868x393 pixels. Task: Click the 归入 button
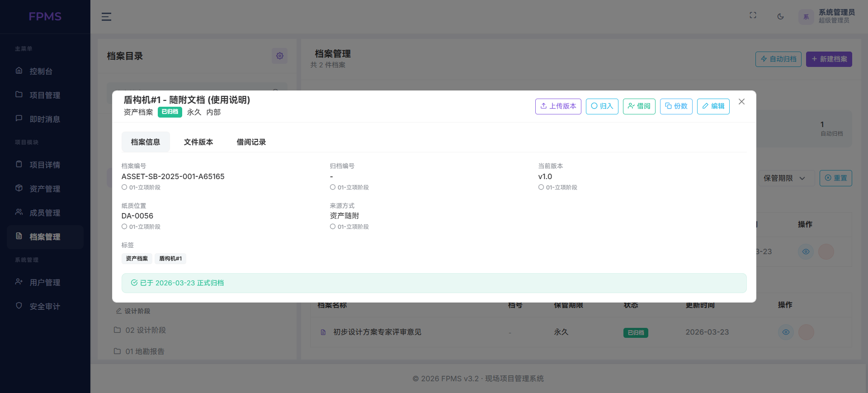602,106
